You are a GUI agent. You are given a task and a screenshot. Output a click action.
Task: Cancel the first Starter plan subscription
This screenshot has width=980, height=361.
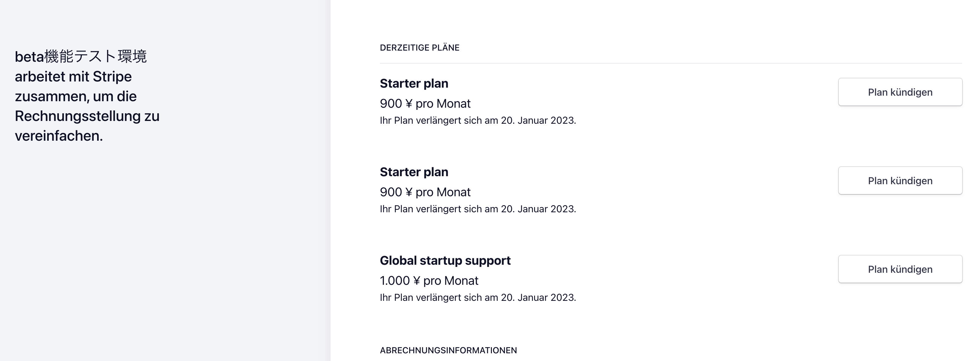click(900, 92)
